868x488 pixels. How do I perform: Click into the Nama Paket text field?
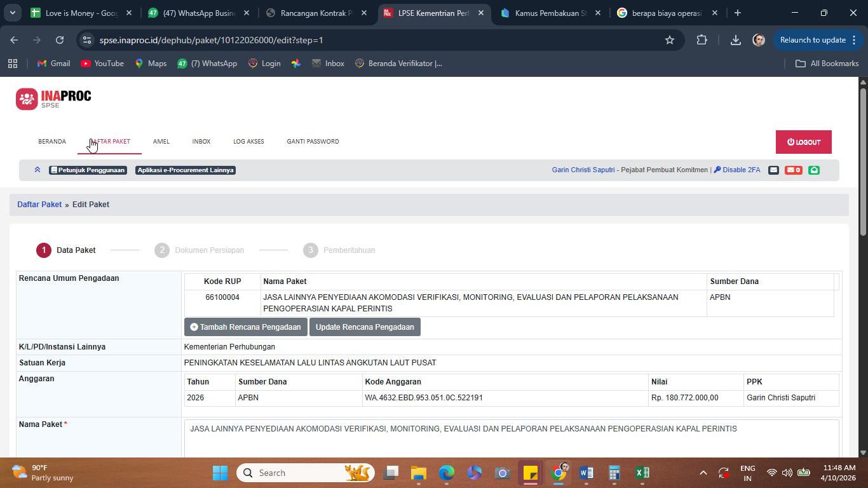[x=512, y=438]
